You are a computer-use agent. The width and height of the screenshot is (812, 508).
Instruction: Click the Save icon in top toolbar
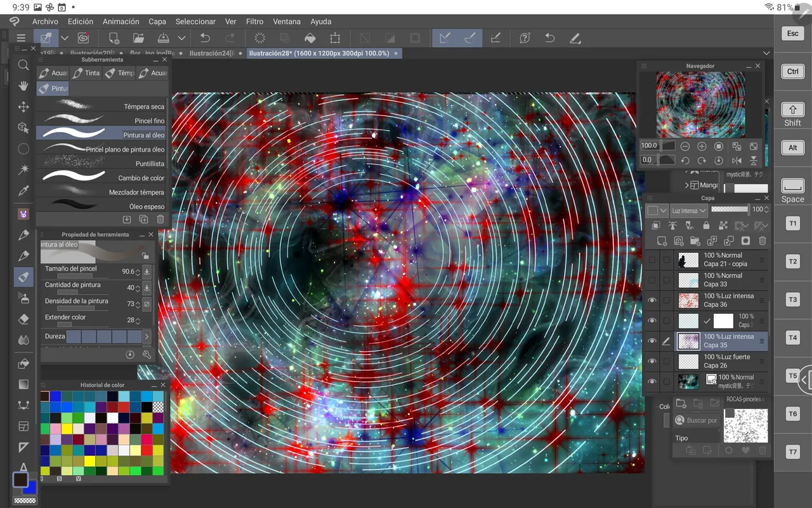(x=163, y=38)
